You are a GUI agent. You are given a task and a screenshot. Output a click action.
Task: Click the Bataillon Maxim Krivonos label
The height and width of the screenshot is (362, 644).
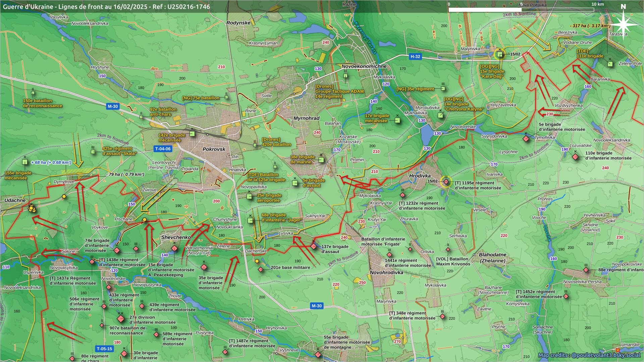(453, 261)
